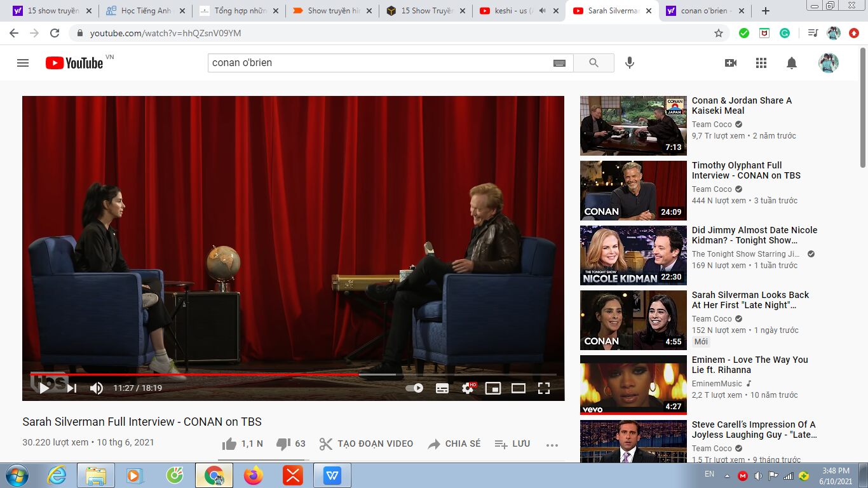
Task: Bookmark this page with the star
Action: (719, 33)
